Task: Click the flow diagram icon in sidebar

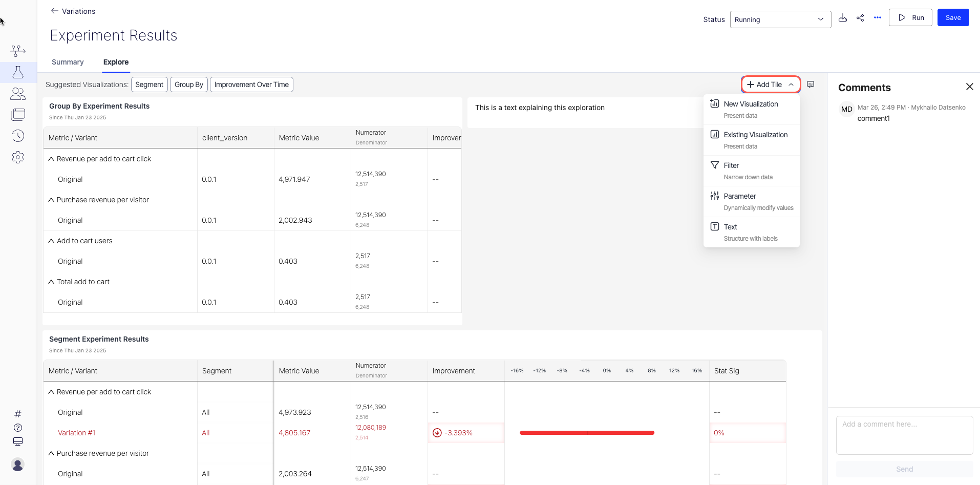Action: (x=18, y=51)
